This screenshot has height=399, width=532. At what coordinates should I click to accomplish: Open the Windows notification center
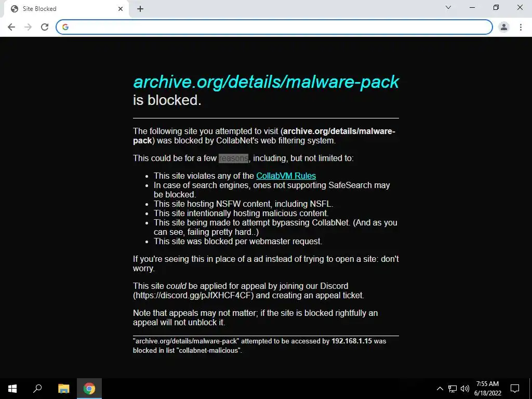(x=515, y=389)
